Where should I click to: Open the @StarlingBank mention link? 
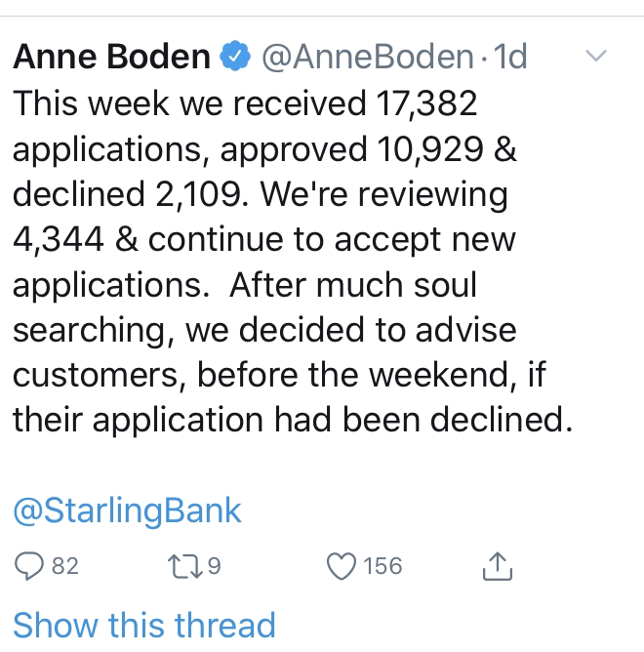(127, 510)
